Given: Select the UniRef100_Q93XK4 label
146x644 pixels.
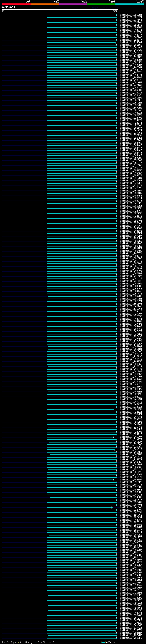Looking at the screenshot, I should click(131, 414).
